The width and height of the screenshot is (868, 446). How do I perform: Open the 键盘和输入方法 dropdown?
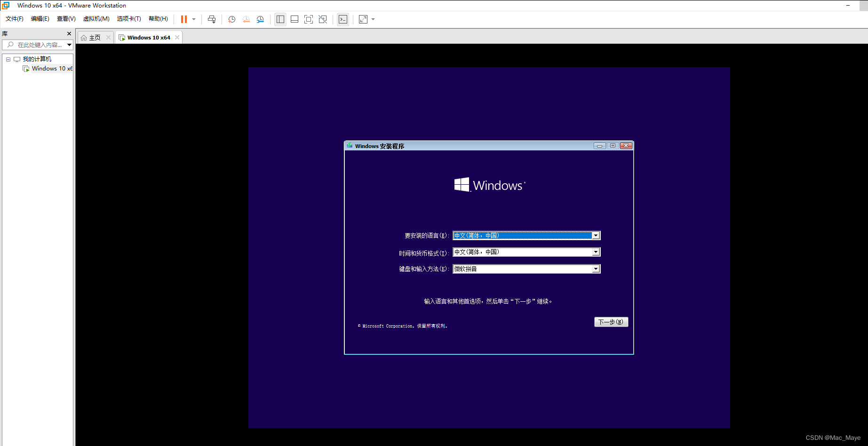pyautogui.click(x=526, y=269)
